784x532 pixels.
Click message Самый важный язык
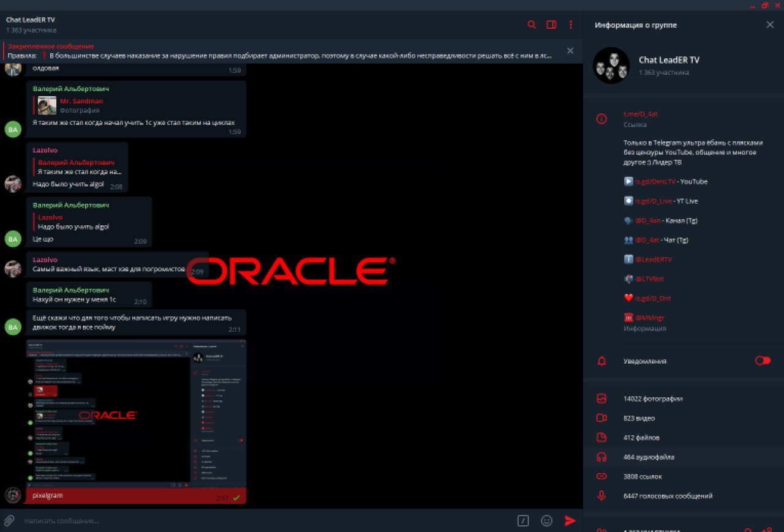109,269
